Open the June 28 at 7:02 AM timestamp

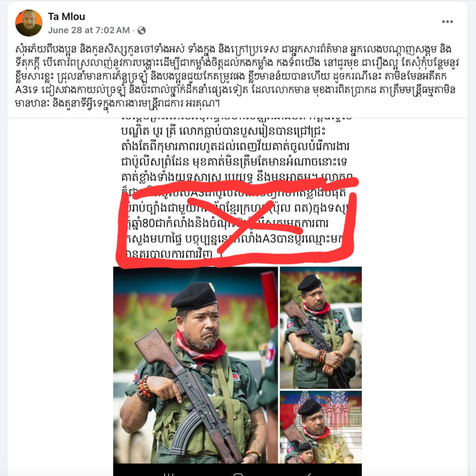tap(89, 30)
